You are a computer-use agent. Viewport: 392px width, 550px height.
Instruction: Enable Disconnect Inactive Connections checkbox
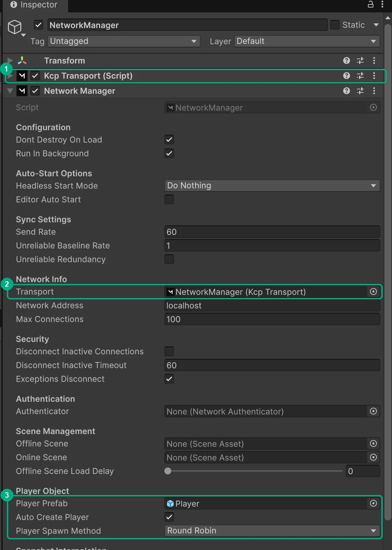[x=169, y=351]
